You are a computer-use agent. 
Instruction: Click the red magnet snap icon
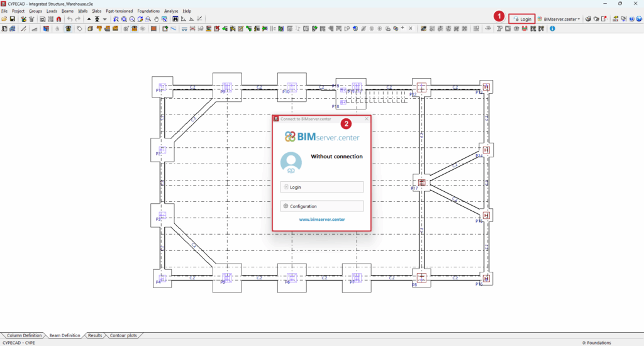pyautogui.click(x=58, y=20)
